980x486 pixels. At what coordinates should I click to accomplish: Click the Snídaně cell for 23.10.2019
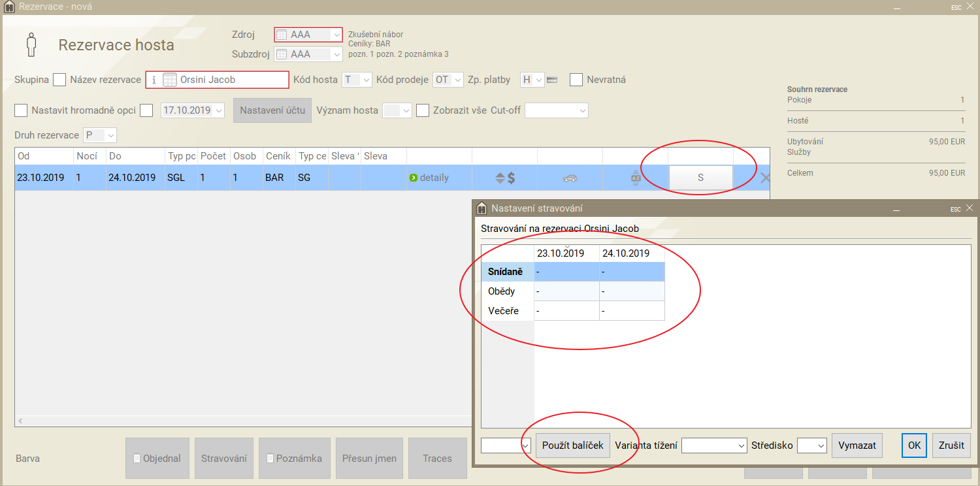tap(566, 272)
